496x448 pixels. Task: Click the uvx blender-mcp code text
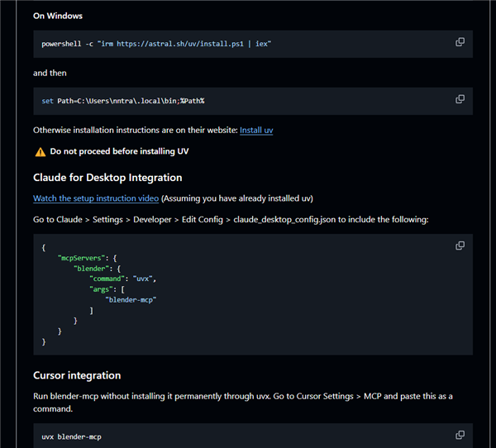pyautogui.click(x=71, y=436)
